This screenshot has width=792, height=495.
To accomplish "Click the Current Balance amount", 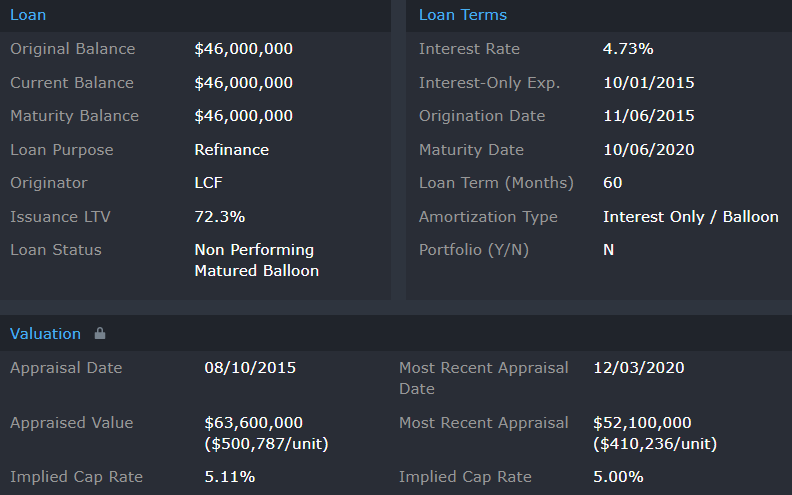I will pyautogui.click(x=243, y=83).
